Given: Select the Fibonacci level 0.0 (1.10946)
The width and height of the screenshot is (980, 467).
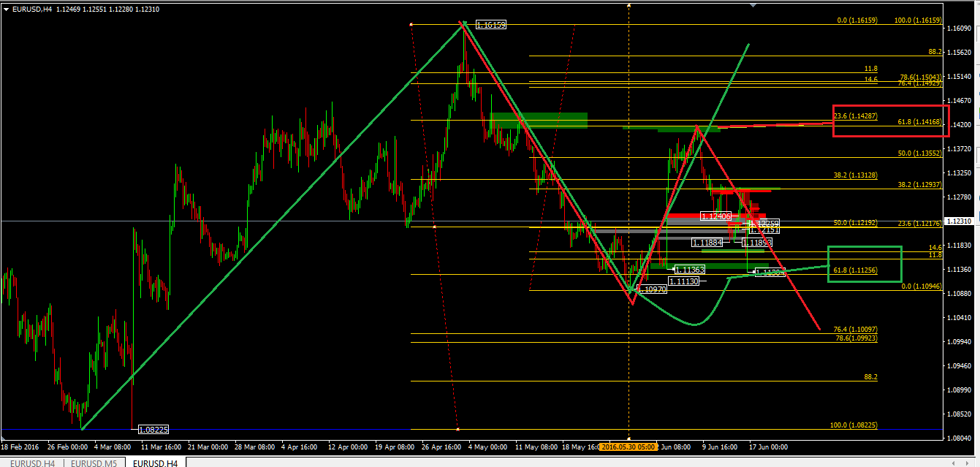Looking at the screenshot, I should click(921, 286).
